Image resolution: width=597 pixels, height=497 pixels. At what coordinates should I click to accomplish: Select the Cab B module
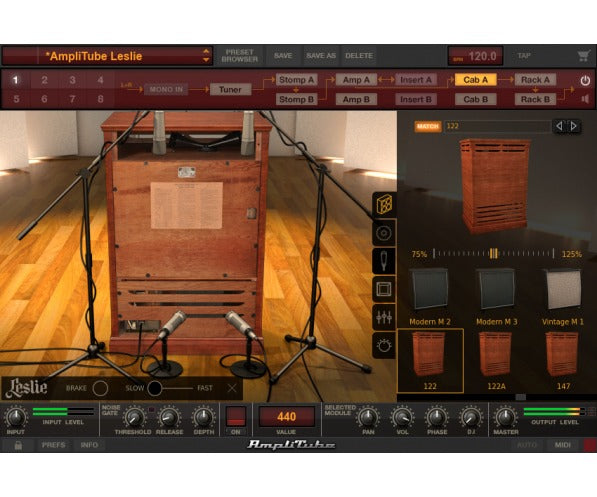pyautogui.click(x=476, y=99)
